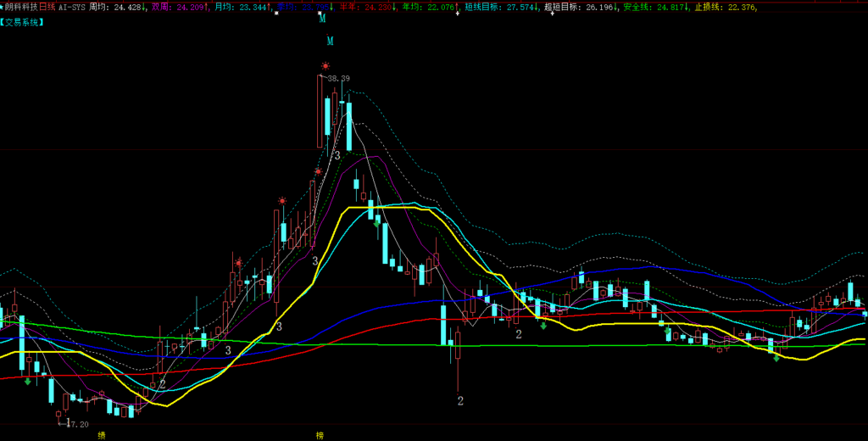Click the 双周 24.209 indicator value
This screenshot has height=441, width=868.
coord(181,7)
